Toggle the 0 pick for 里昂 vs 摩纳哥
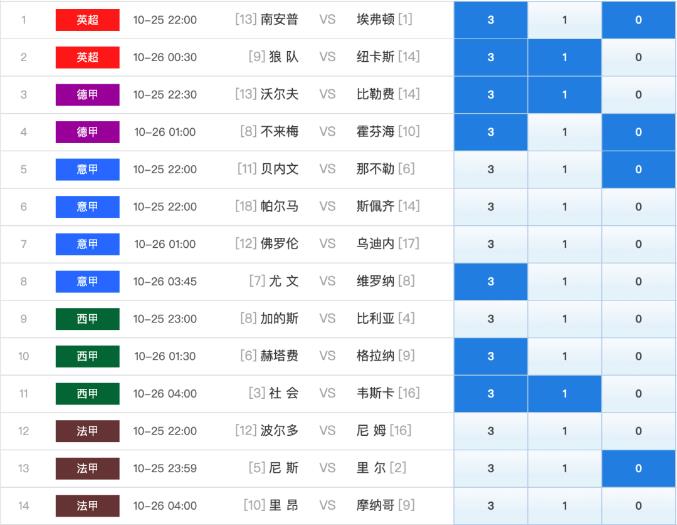 point(638,506)
